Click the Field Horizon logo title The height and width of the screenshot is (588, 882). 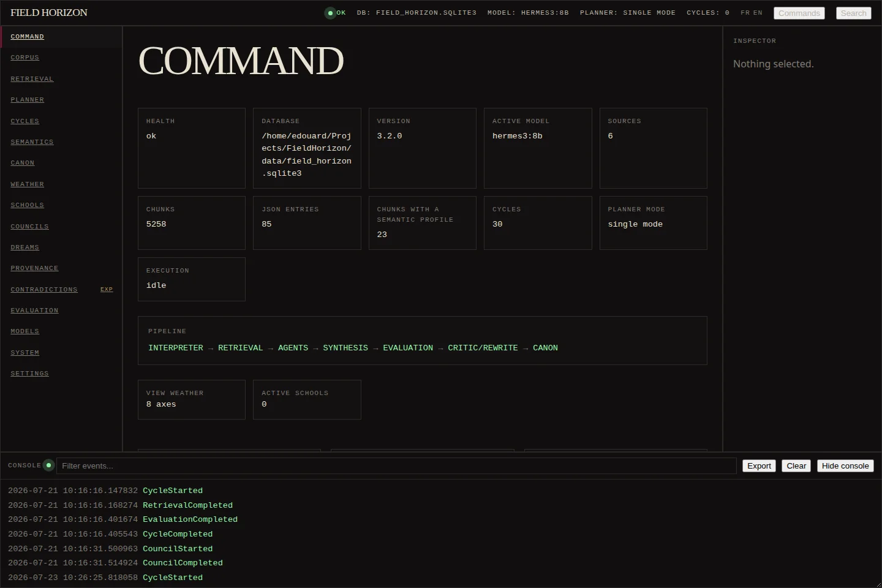click(49, 12)
